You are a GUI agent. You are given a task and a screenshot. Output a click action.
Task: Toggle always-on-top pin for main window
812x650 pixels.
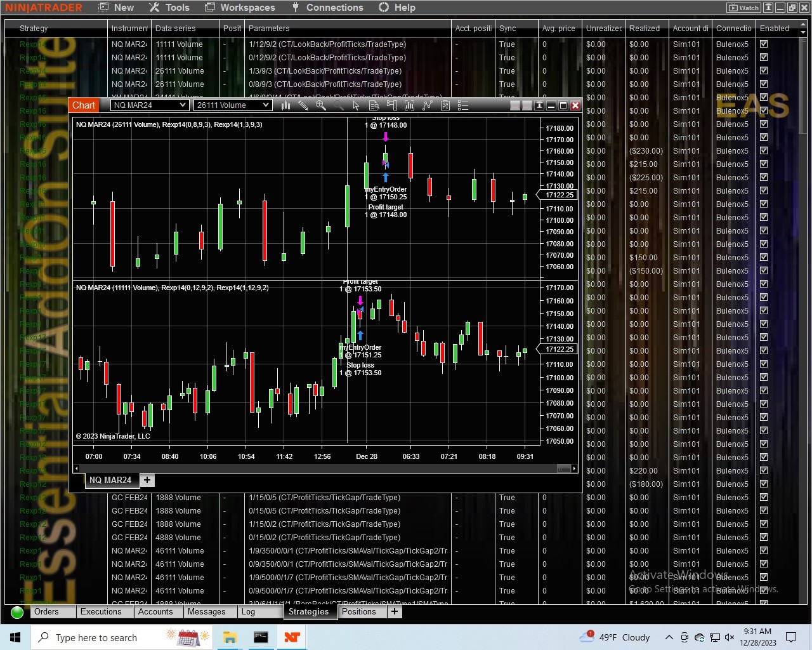click(768, 8)
